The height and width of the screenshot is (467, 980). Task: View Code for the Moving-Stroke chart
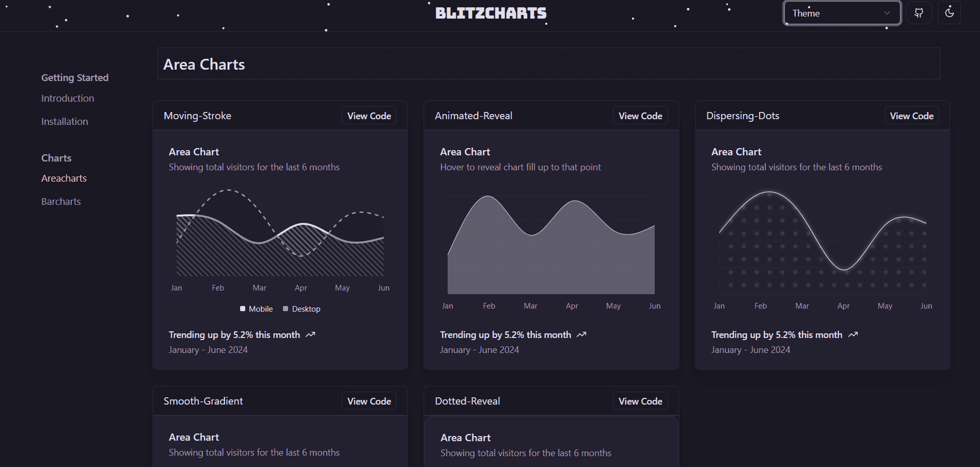pos(369,115)
